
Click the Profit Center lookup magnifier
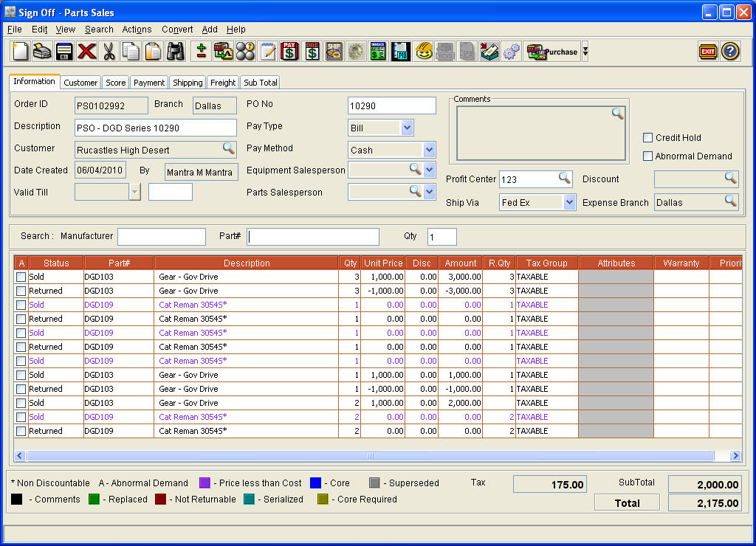(x=565, y=179)
